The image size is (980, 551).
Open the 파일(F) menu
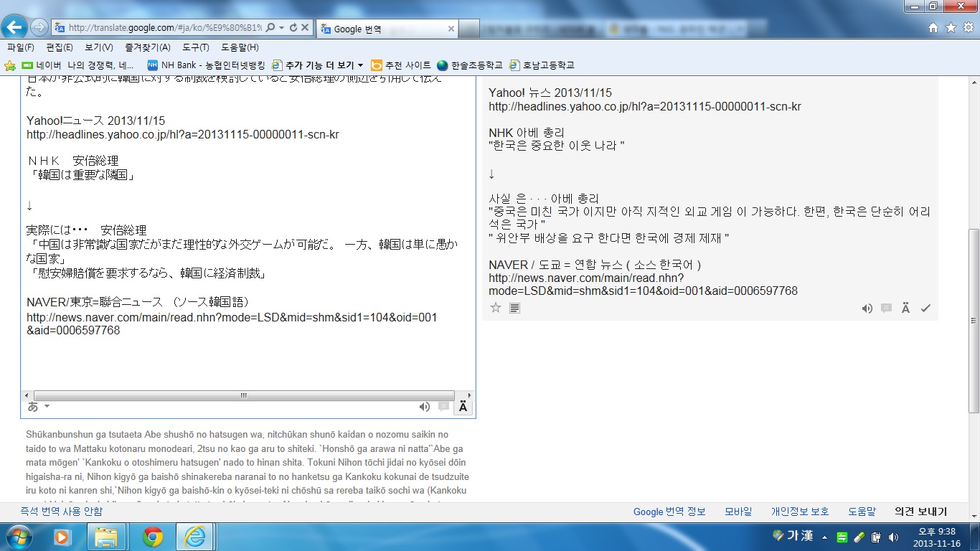click(x=21, y=47)
